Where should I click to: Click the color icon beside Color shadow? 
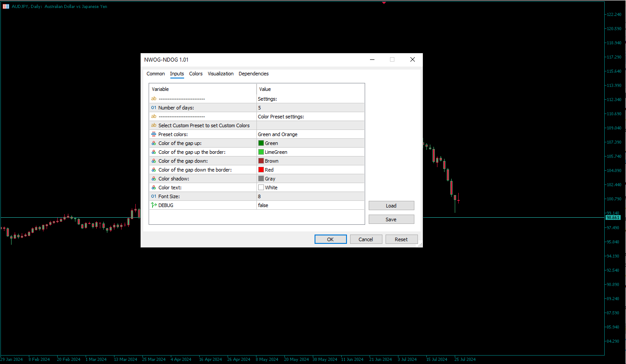(154, 179)
